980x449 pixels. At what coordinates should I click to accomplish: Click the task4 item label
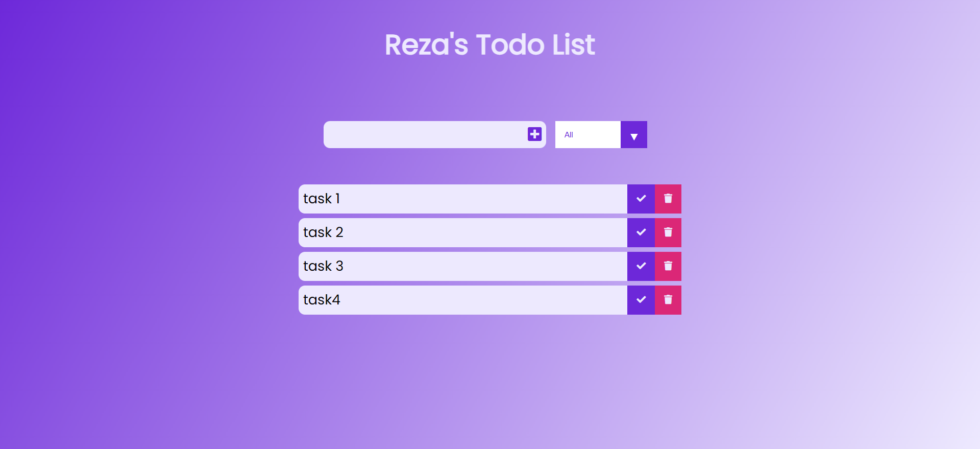tap(322, 300)
